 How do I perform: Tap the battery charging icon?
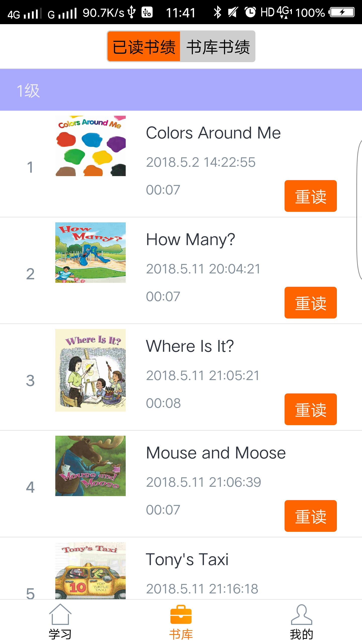coord(342,12)
